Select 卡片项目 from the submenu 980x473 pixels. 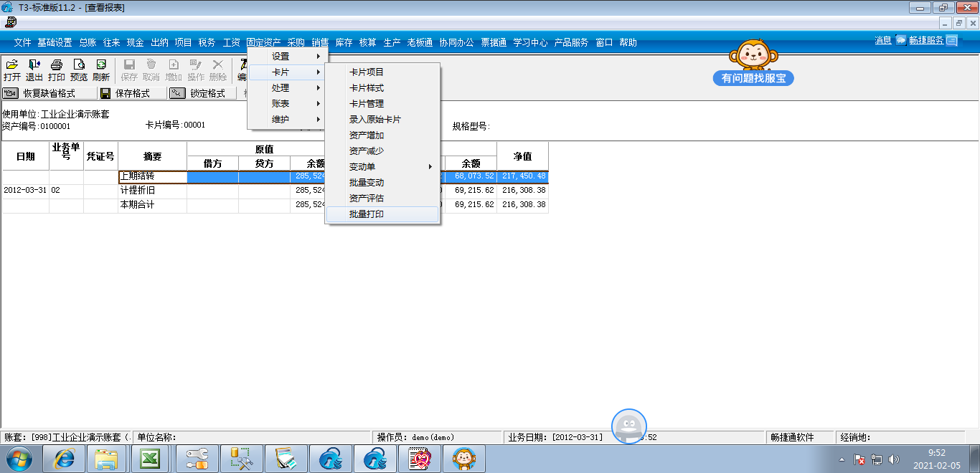point(382,72)
